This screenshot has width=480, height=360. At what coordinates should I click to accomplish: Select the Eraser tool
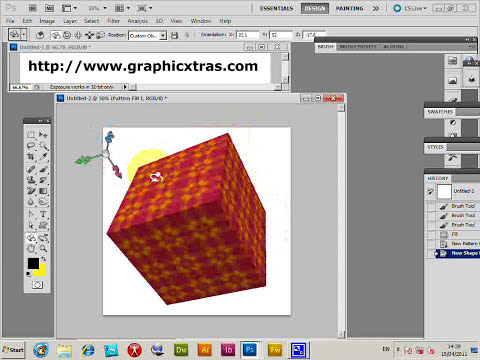31,191
